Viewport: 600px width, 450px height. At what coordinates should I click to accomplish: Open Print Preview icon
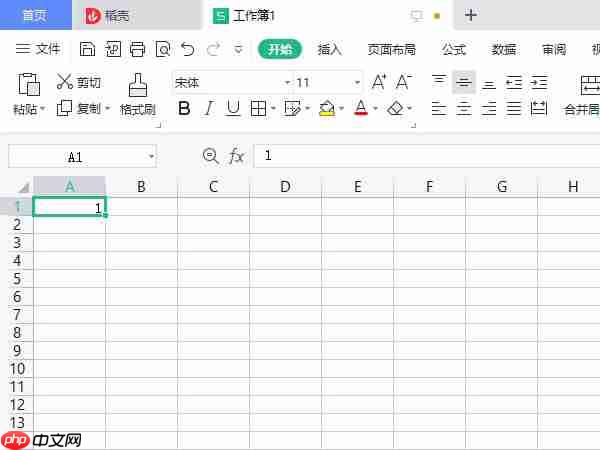pyautogui.click(x=163, y=50)
